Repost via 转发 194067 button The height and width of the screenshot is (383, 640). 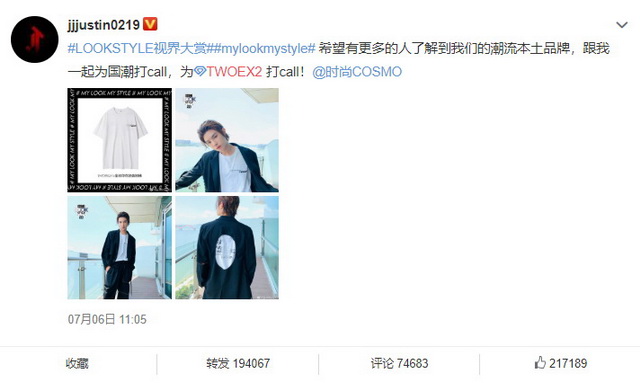coord(238,363)
